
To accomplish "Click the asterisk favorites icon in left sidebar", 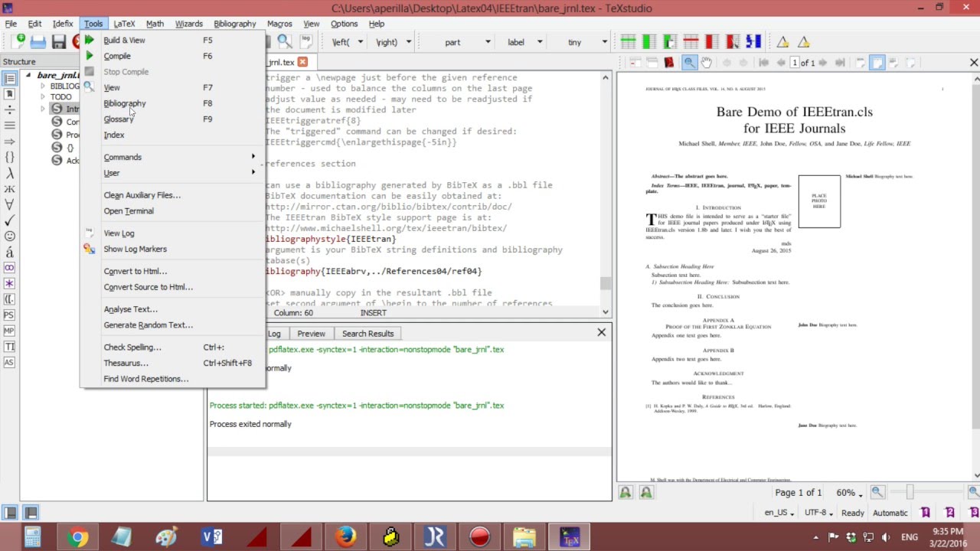I will point(10,283).
